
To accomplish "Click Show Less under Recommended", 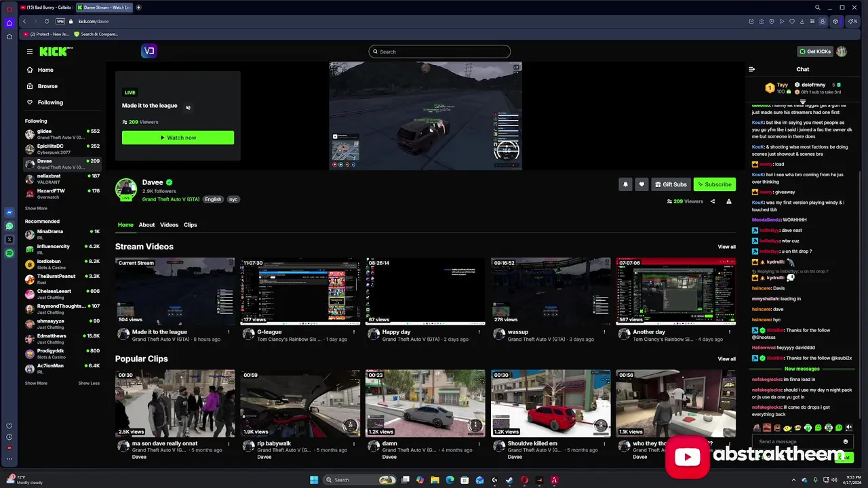I will [89, 383].
